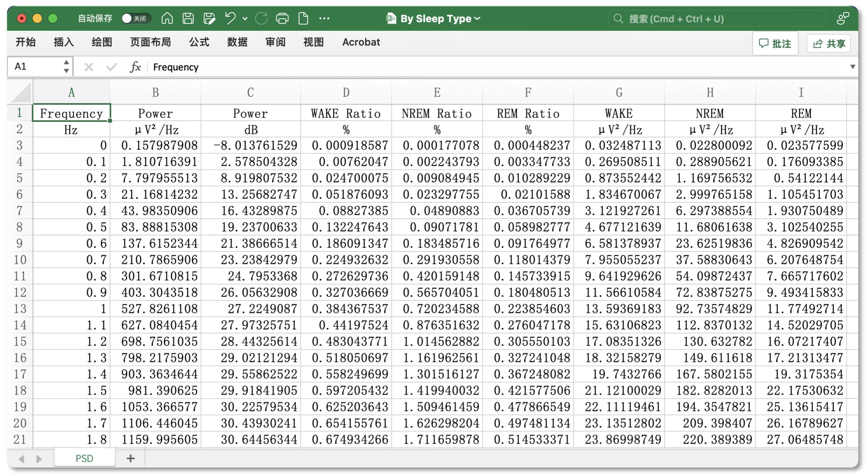Click the Save floppy disk icon
Screen dimensions: 868x476
click(188, 18)
